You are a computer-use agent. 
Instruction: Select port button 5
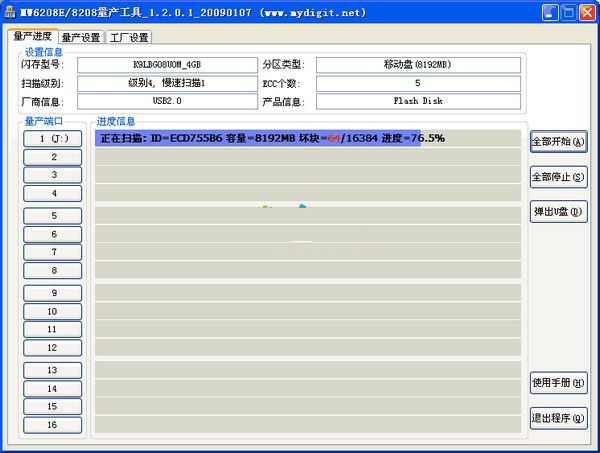click(x=53, y=216)
